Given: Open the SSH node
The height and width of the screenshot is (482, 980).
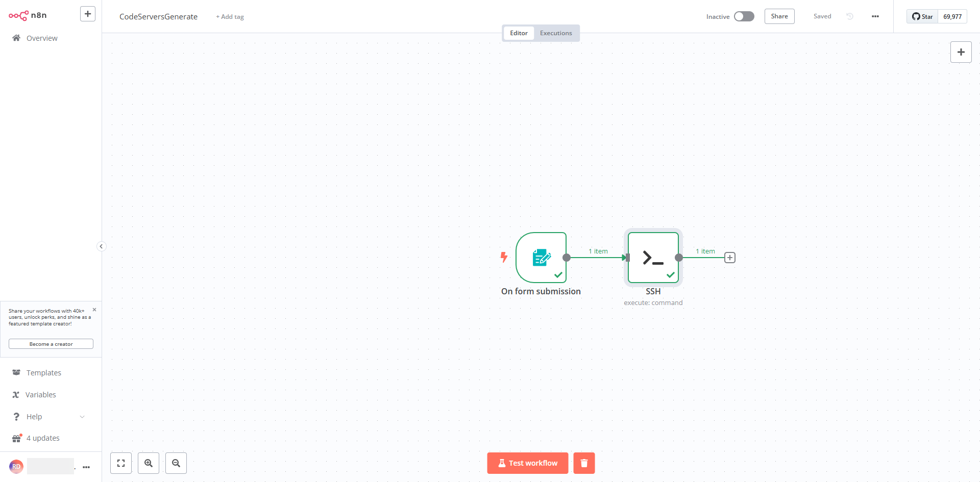Looking at the screenshot, I should pos(653,258).
